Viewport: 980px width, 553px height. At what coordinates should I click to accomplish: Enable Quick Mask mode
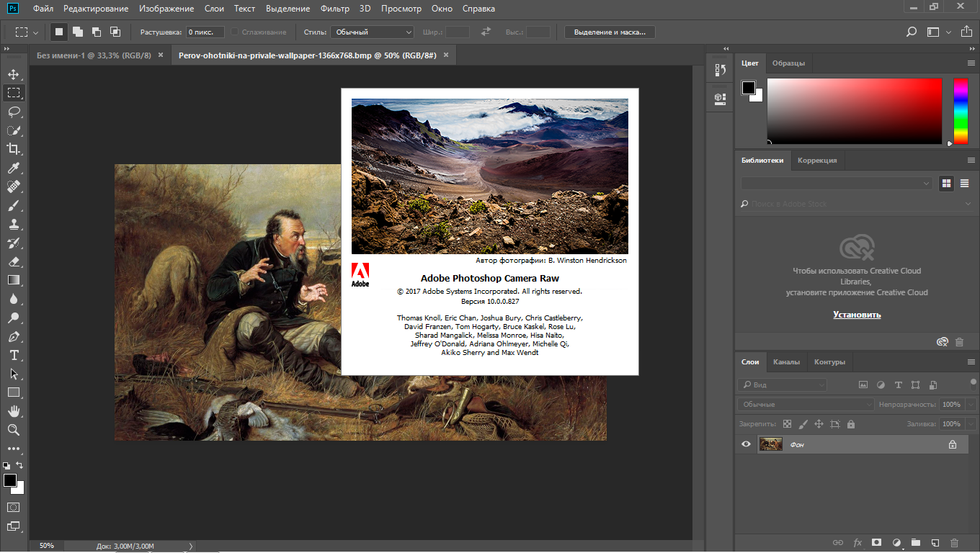pos(14,508)
